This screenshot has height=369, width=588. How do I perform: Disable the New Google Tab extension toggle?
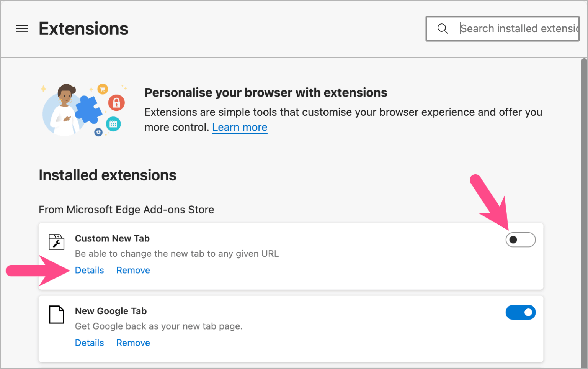[x=520, y=313]
